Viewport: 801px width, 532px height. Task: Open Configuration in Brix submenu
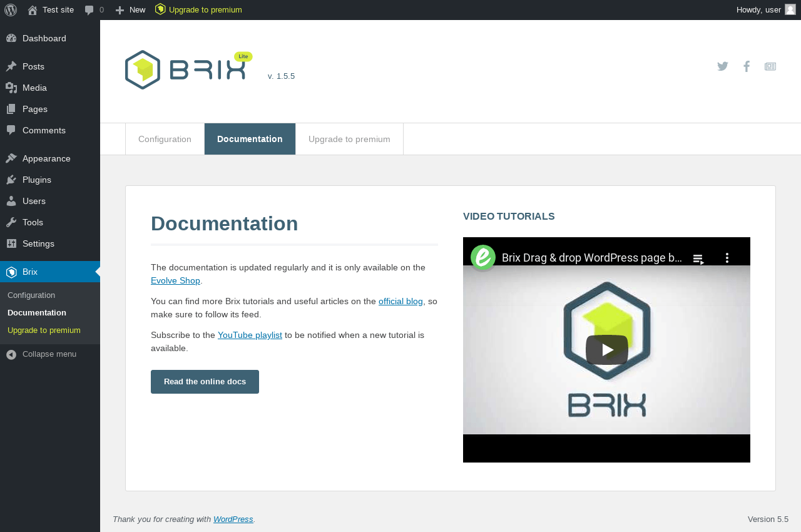pos(31,295)
